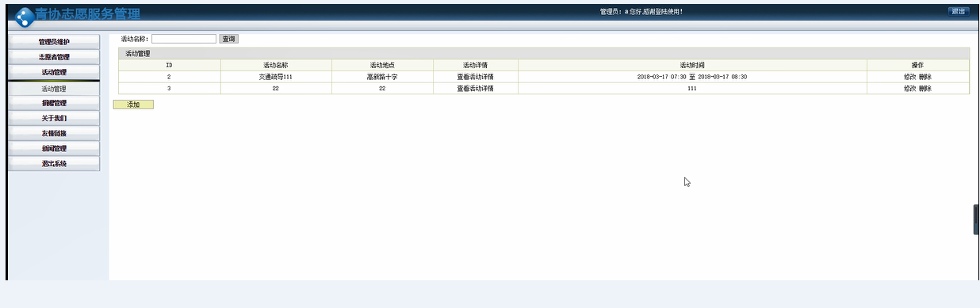This screenshot has width=980, height=308.
Task: Click the yellow 添加 button
Action: coord(133,105)
